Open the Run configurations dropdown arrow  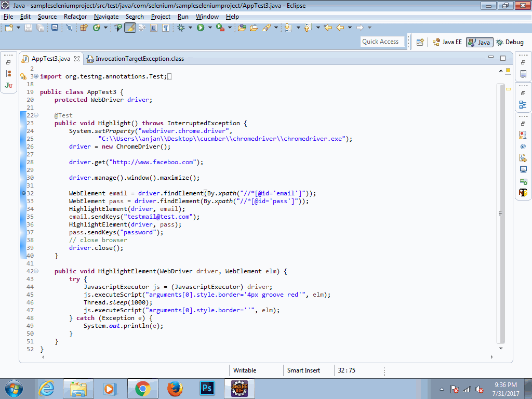click(210, 28)
